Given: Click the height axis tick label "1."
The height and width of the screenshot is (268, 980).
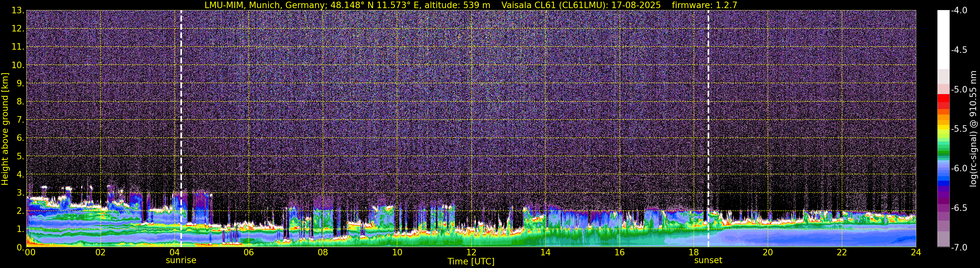Looking at the screenshot, I should tap(20, 229).
